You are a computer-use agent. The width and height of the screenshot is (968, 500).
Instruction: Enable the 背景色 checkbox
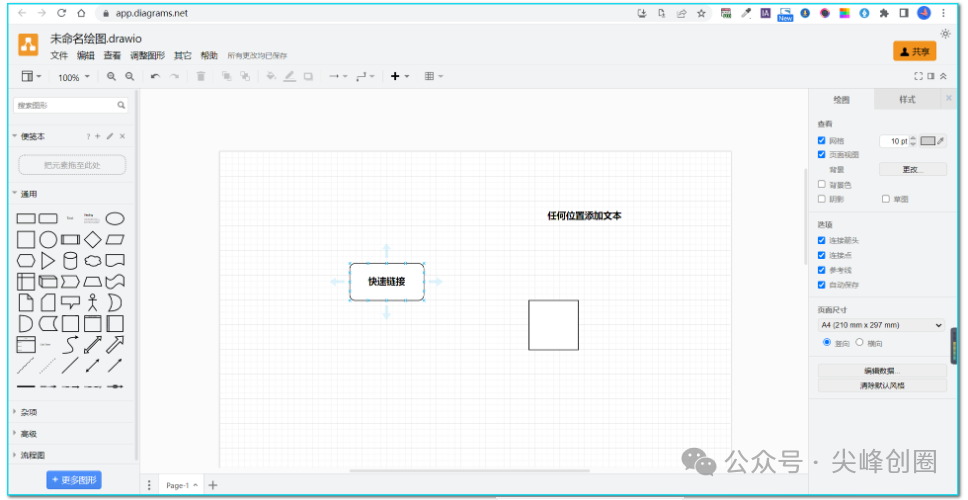(x=822, y=184)
